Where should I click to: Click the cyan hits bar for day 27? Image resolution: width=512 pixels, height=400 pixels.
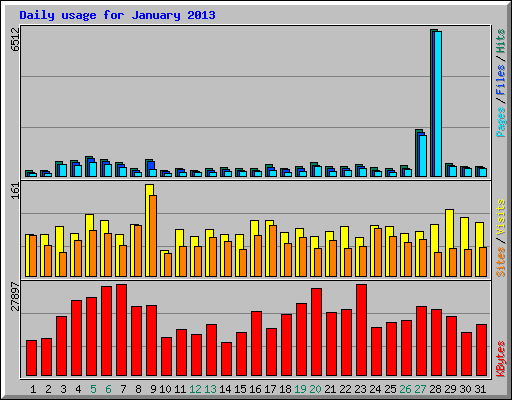pyautogui.click(x=423, y=156)
